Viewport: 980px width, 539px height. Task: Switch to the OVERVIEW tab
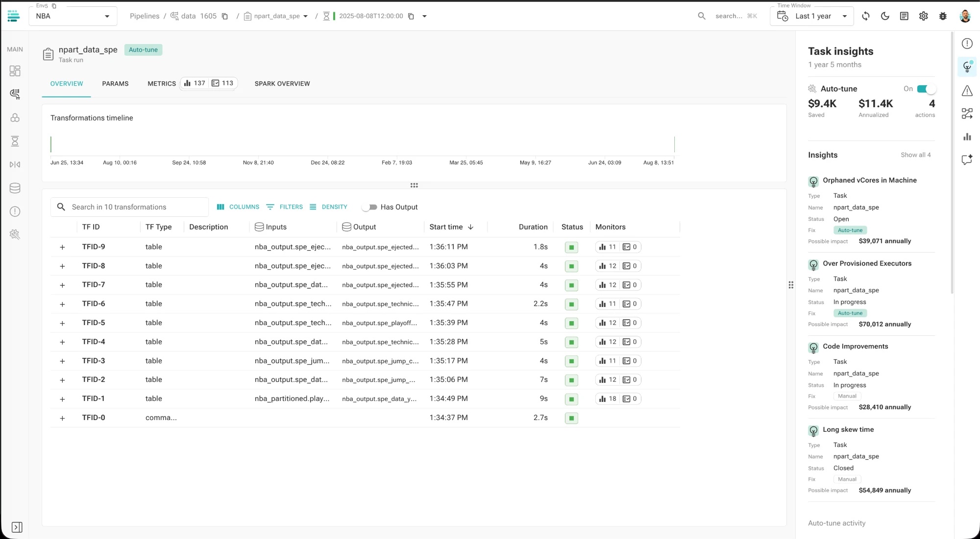click(67, 84)
